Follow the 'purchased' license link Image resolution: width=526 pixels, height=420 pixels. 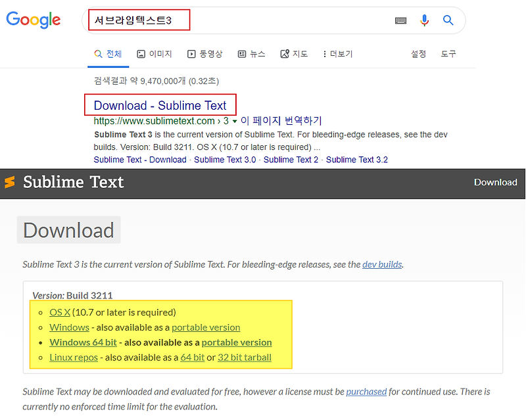(366, 392)
